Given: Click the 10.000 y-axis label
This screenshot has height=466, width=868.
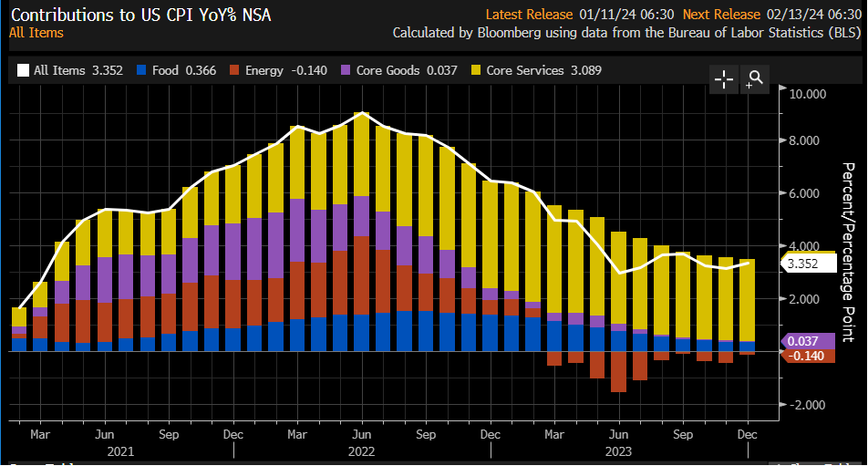Looking at the screenshot, I should click(x=807, y=94).
